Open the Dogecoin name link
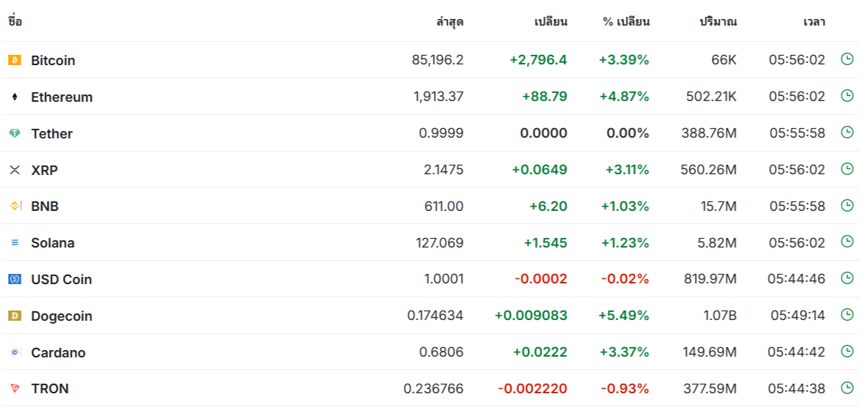The height and width of the screenshot is (416, 868). (x=62, y=316)
